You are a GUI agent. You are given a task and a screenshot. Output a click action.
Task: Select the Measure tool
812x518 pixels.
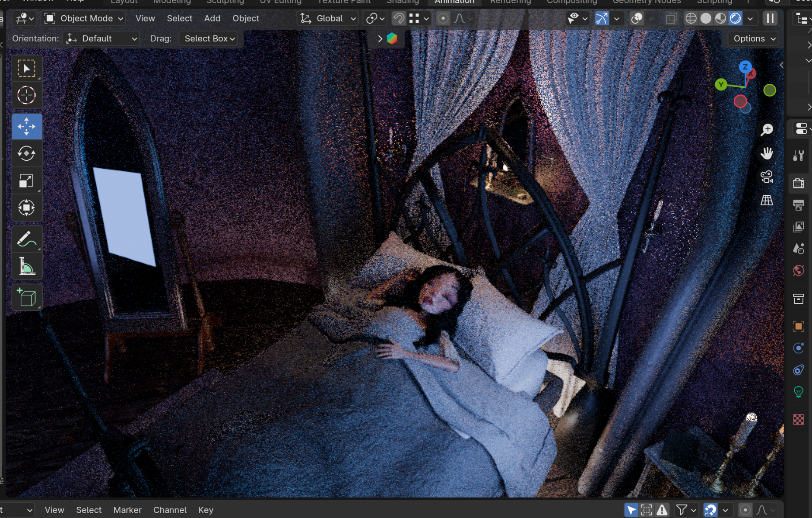click(26, 266)
